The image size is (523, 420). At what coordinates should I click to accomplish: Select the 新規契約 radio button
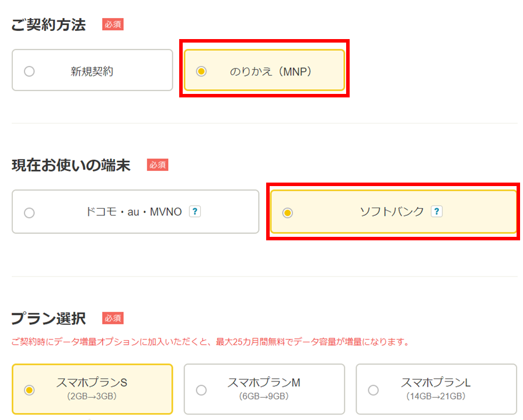[29, 71]
